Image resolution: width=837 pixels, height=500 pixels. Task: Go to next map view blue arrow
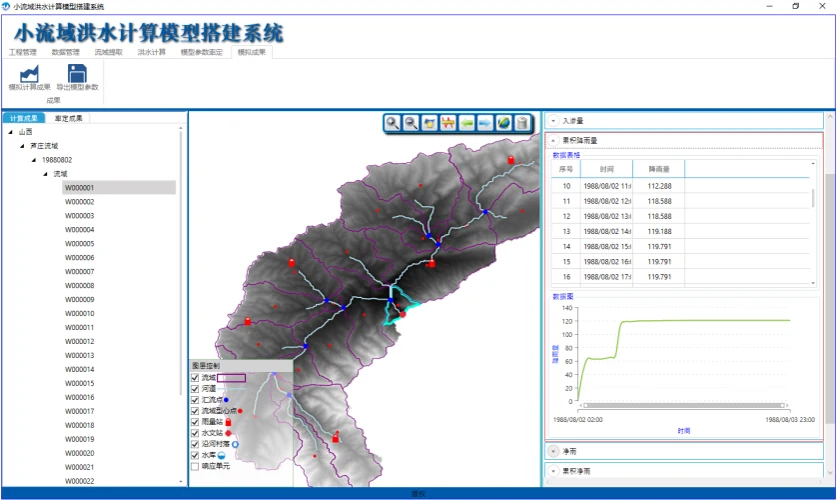(x=485, y=123)
